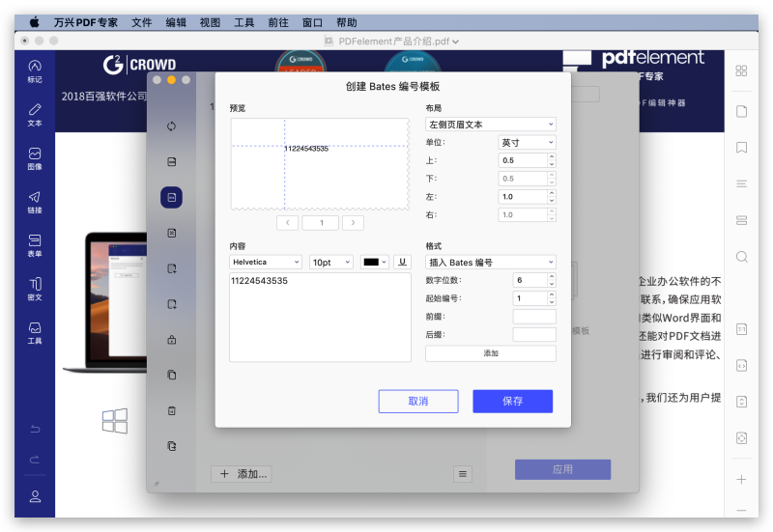Open the 标记 markup tool in left sidebar
The height and width of the screenshot is (532, 773).
pyautogui.click(x=35, y=70)
